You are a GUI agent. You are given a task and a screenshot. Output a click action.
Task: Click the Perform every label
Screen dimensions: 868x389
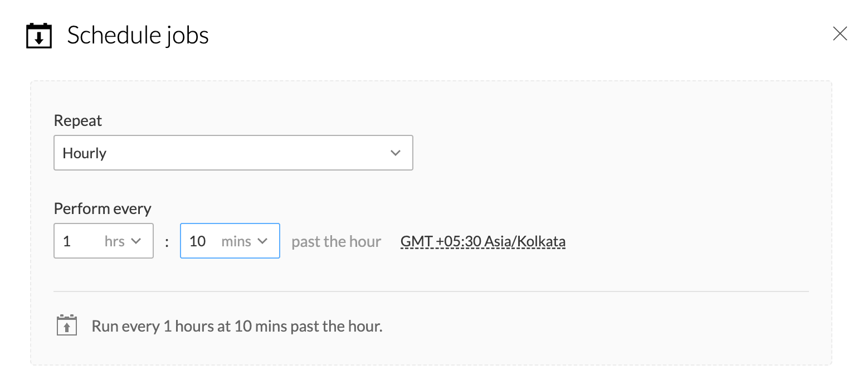pos(103,209)
